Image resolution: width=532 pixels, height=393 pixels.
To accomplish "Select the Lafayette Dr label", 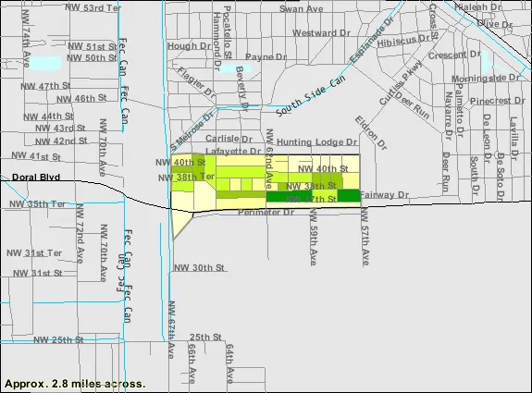I will tap(233, 151).
